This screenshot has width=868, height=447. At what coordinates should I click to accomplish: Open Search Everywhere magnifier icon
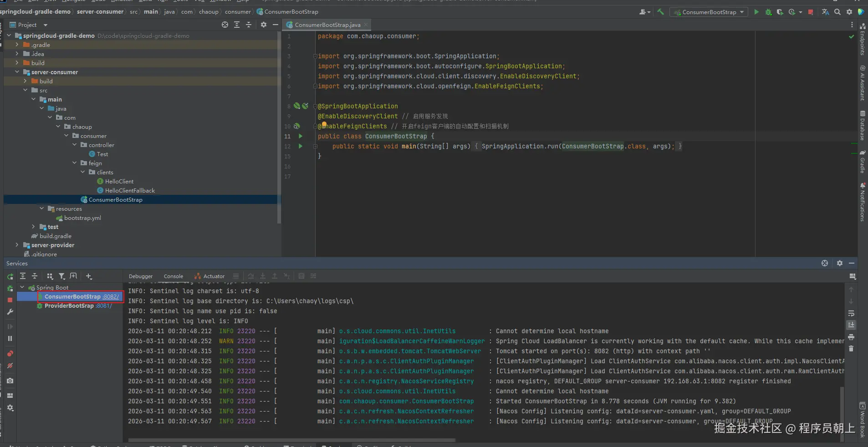pyautogui.click(x=837, y=12)
